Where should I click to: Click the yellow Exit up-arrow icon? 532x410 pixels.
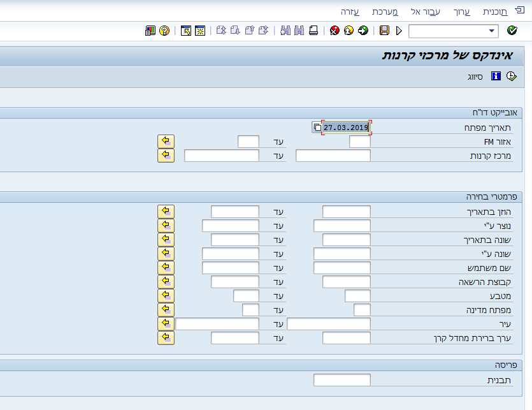(349, 31)
